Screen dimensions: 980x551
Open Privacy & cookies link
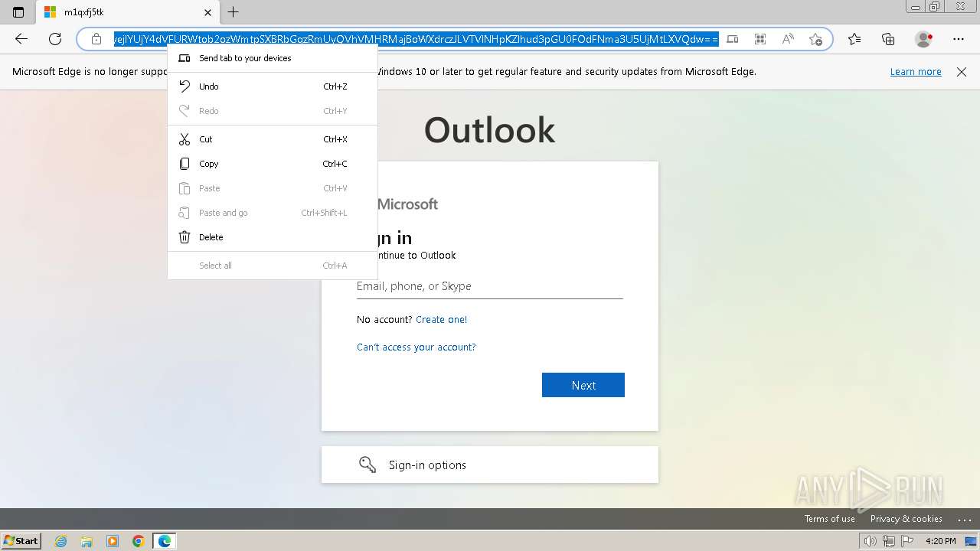906,519
